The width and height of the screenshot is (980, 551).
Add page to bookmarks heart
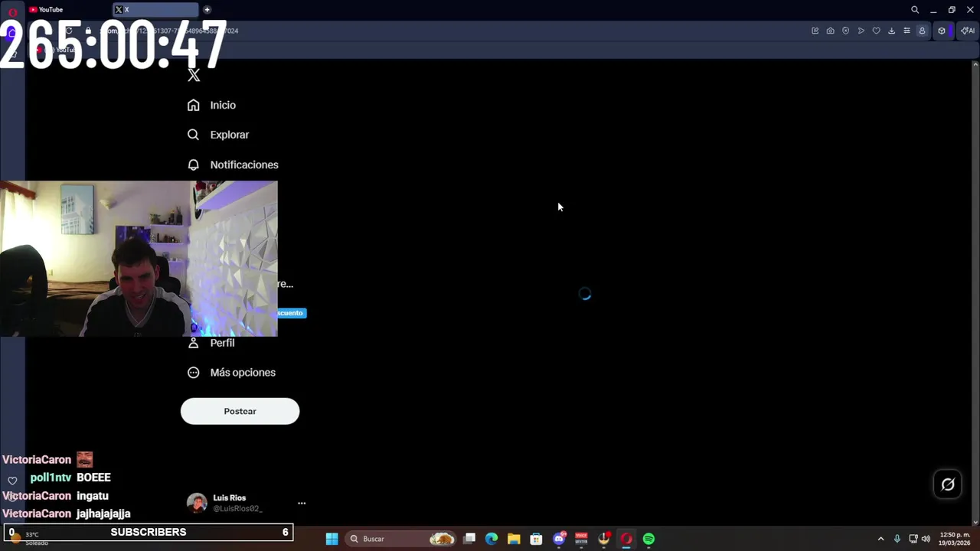pos(877,31)
